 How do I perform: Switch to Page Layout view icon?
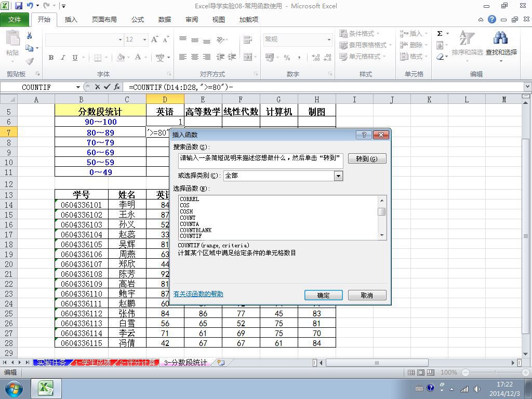pos(421,373)
